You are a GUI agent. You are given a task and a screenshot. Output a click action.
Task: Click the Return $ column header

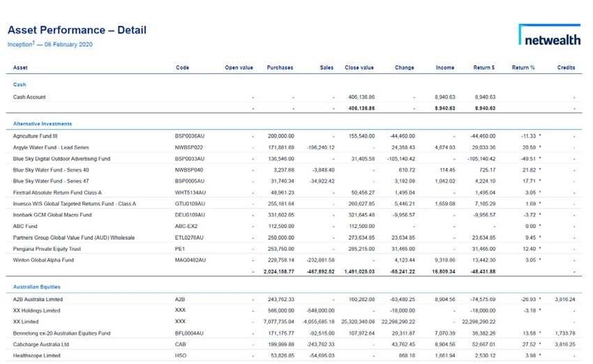click(483, 68)
